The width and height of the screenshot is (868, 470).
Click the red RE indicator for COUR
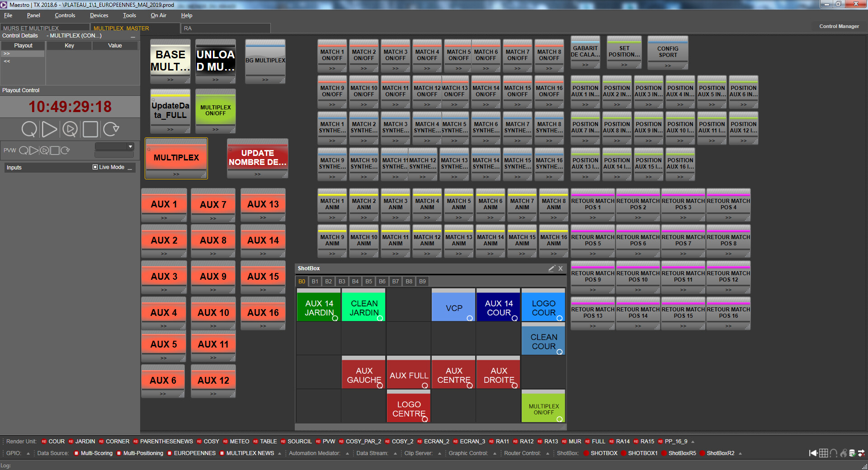pos(44,442)
